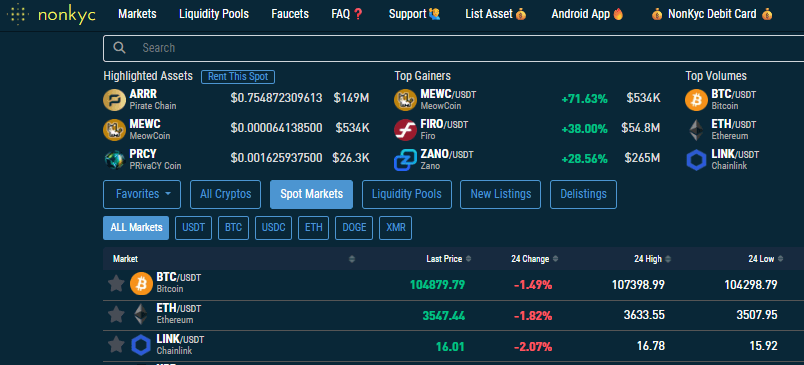Click BTC 24 low 104298.79
804x365 pixels.
pyautogui.click(x=751, y=285)
